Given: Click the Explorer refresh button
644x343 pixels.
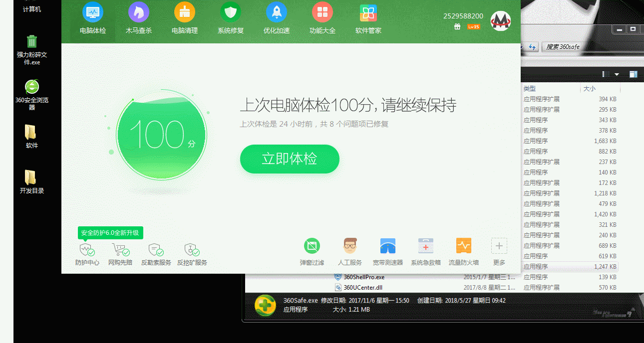Looking at the screenshot, I should pos(532,47).
